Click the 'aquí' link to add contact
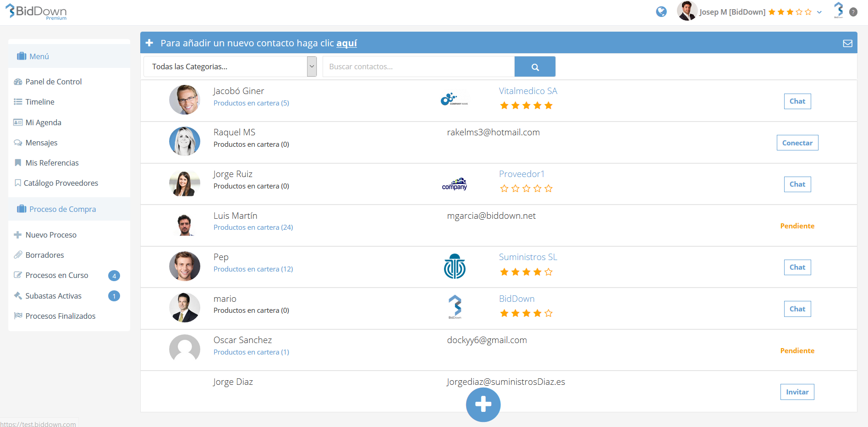 click(x=346, y=43)
